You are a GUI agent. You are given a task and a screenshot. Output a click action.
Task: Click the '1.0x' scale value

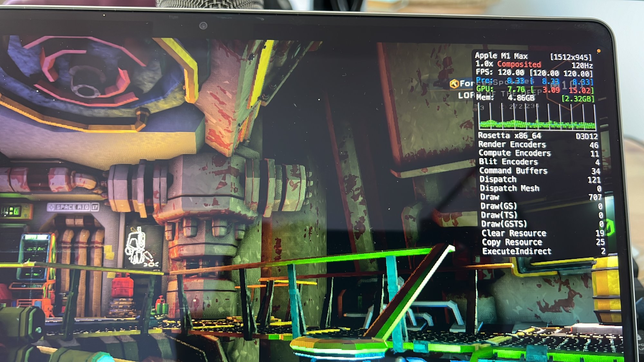(484, 64)
